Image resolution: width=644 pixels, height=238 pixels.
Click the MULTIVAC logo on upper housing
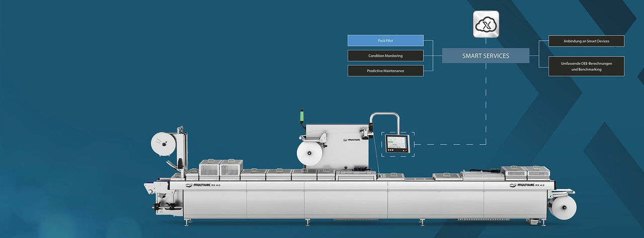click(351, 141)
